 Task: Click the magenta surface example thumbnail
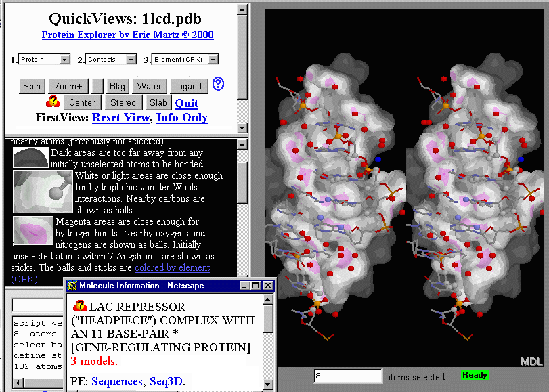click(x=33, y=230)
